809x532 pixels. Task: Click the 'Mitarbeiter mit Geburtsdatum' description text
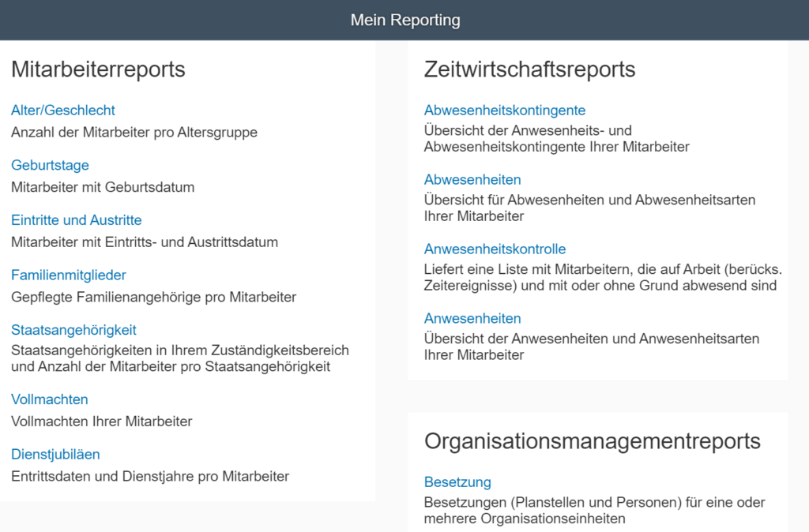click(103, 187)
